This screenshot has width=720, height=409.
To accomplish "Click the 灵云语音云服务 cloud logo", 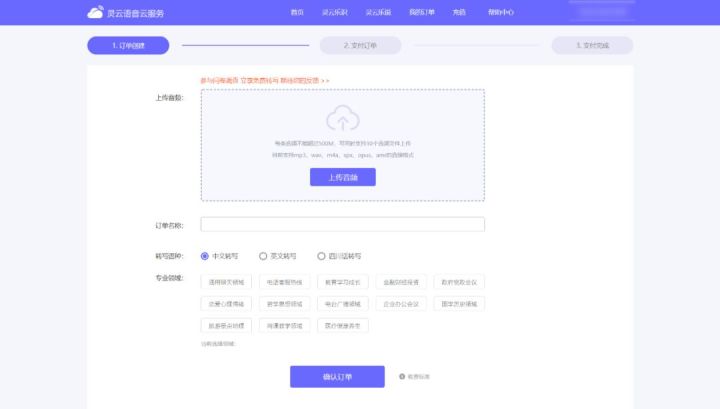I will point(95,13).
